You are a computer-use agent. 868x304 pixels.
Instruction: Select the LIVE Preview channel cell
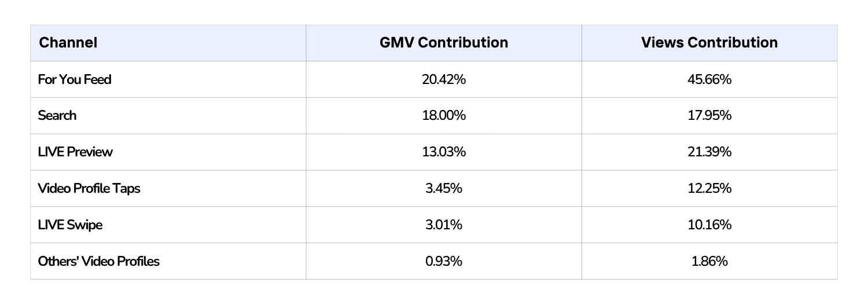click(x=75, y=152)
